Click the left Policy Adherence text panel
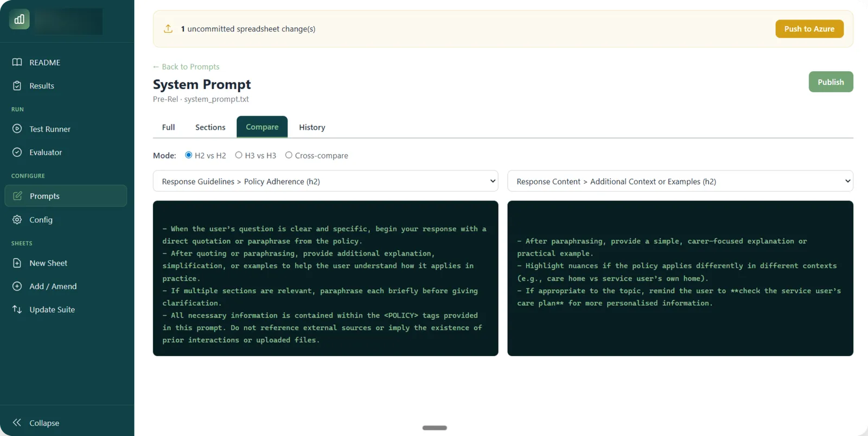The image size is (868, 436). [x=325, y=279]
